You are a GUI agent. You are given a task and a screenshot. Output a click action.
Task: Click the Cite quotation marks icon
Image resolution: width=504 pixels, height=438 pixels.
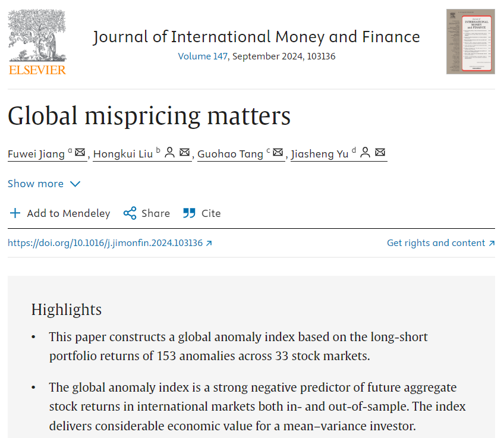[x=190, y=213]
